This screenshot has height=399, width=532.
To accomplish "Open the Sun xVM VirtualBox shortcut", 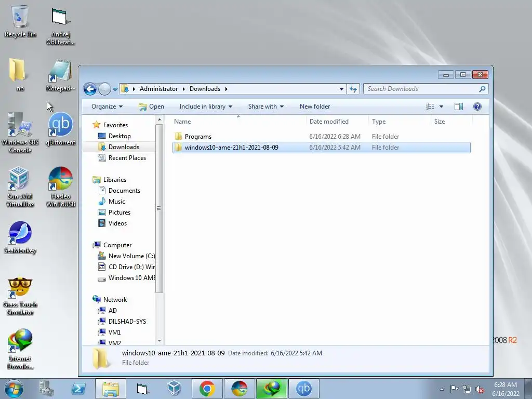I will pos(20,187).
